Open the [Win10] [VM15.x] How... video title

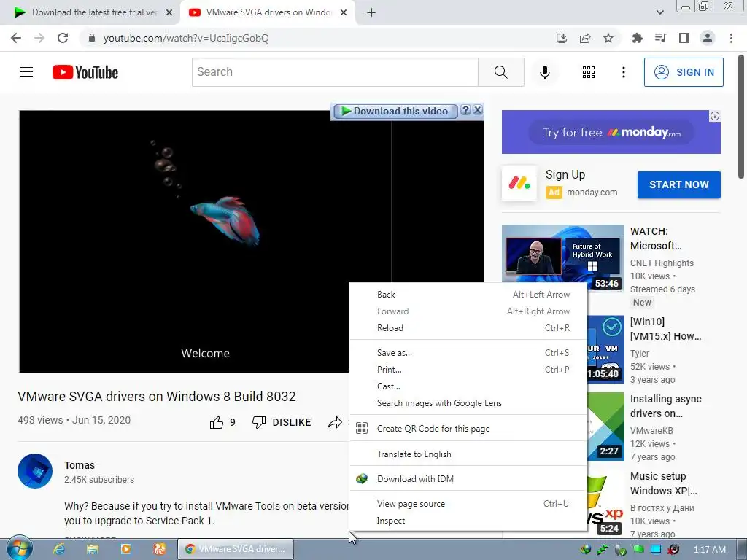[665, 329]
